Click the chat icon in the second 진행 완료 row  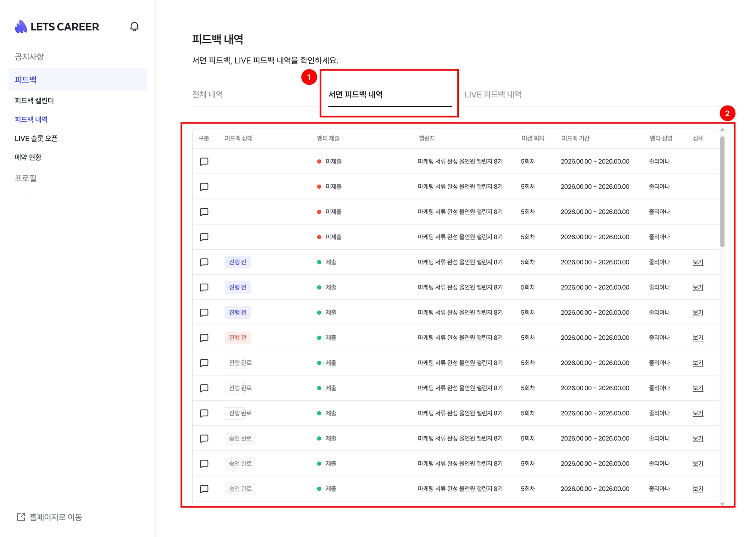(x=204, y=388)
